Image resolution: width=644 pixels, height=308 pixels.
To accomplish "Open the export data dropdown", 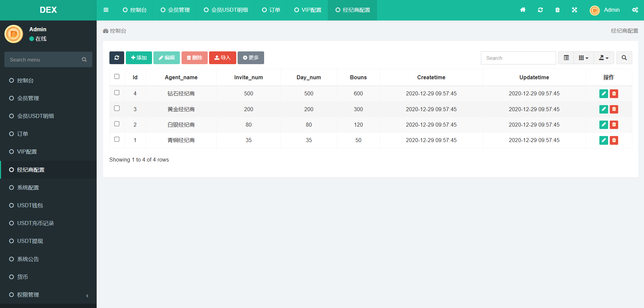I will [x=603, y=58].
